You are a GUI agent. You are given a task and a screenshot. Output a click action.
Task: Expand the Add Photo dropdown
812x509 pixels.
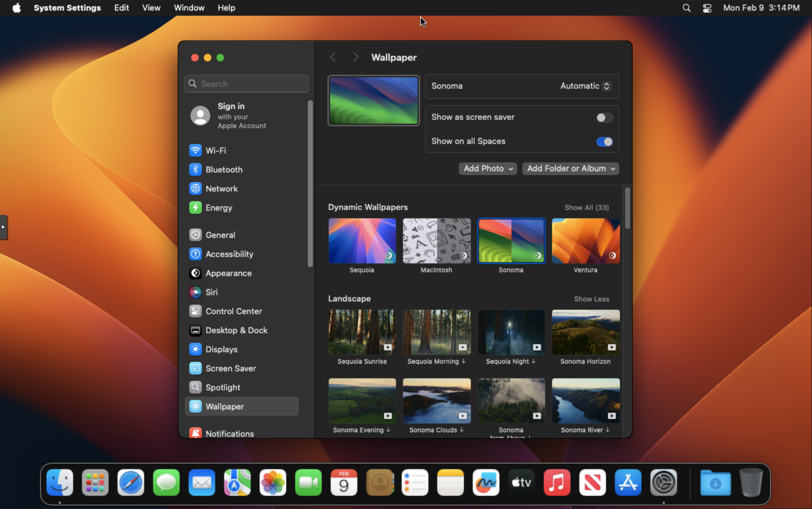pos(488,168)
